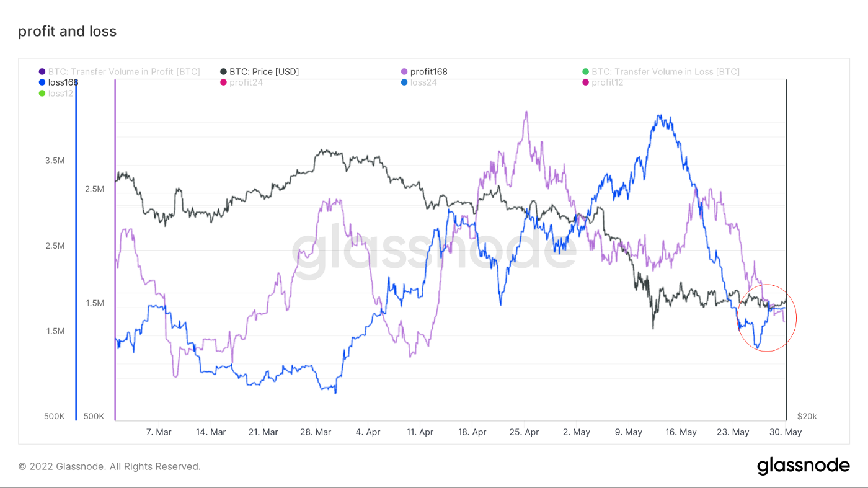Viewport: 868px width, 488px height.
Task: Click the 30. May date axis label
Action: (785, 432)
